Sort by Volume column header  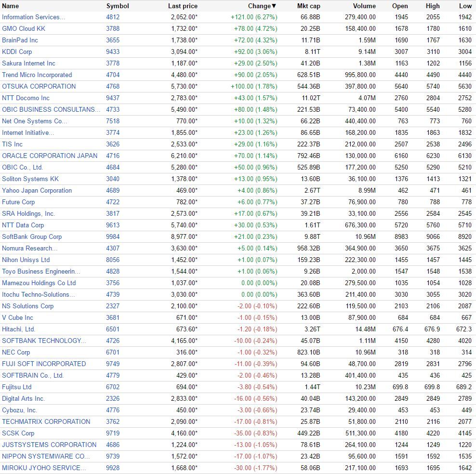(364, 6)
